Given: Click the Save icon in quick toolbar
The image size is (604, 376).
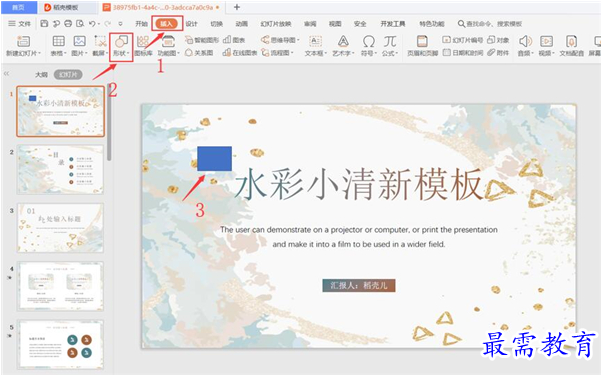Looking at the screenshot, I should click(x=44, y=24).
